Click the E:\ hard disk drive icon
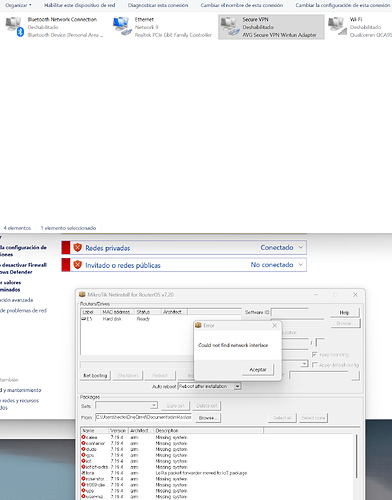The height and width of the screenshot is (500, 392). click(83, 319)
